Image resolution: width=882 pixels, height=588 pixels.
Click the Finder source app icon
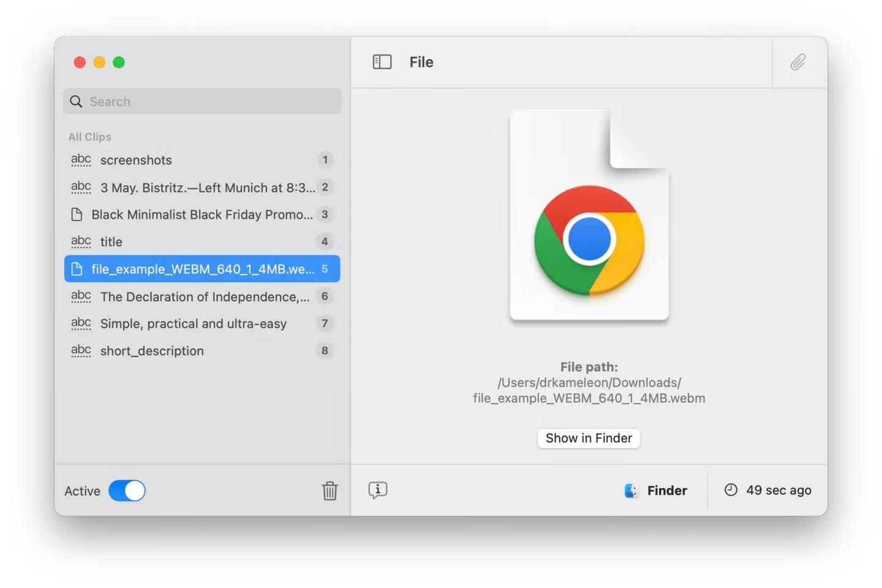[631, 491]
